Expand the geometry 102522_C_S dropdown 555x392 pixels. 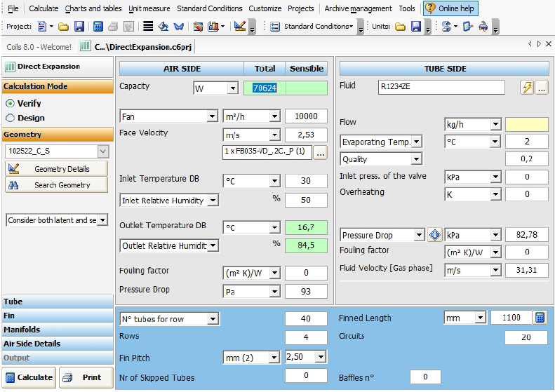(102, 151)
